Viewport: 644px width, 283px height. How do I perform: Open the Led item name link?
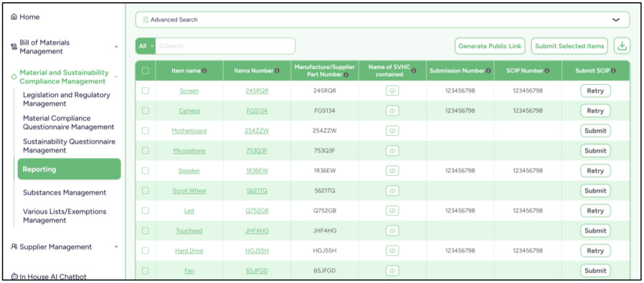click(x=189, y=210)
